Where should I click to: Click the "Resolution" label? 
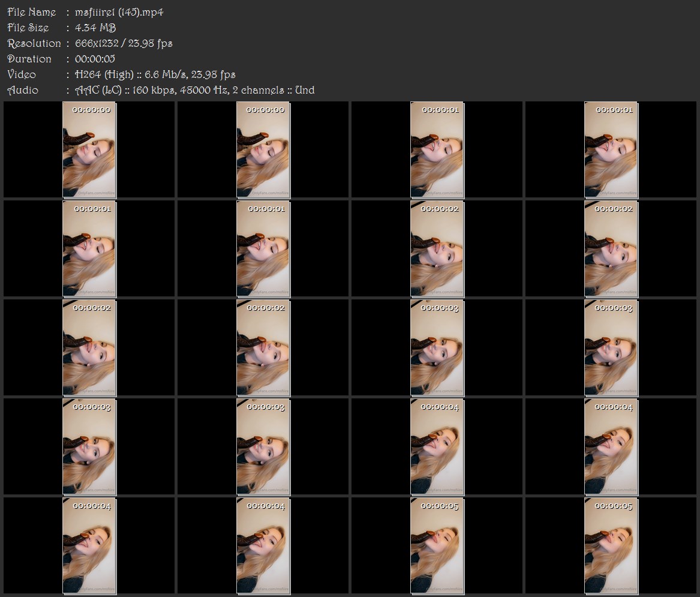click(34, 43)
